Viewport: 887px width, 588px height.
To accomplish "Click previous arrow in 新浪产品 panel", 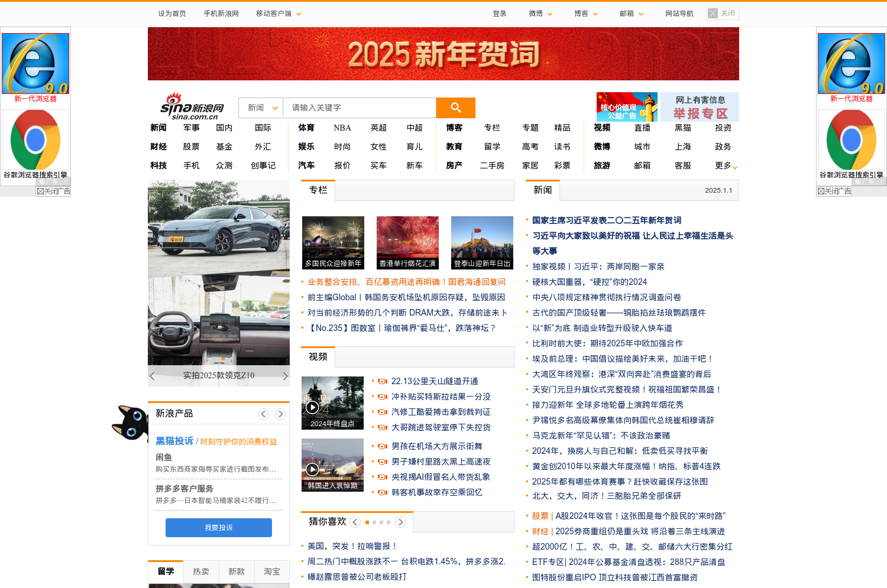I will [x=264, y=414].
